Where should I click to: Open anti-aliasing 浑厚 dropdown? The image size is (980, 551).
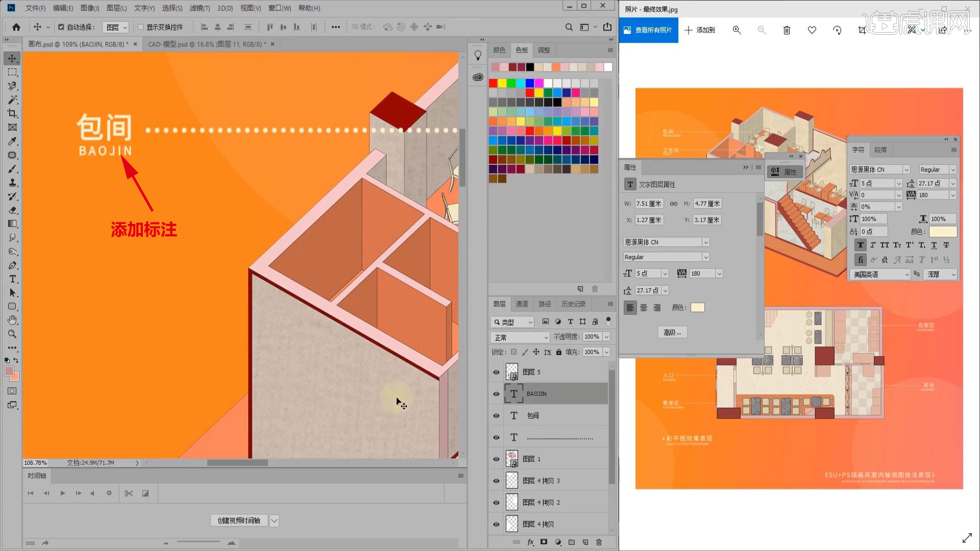(941, 274)
